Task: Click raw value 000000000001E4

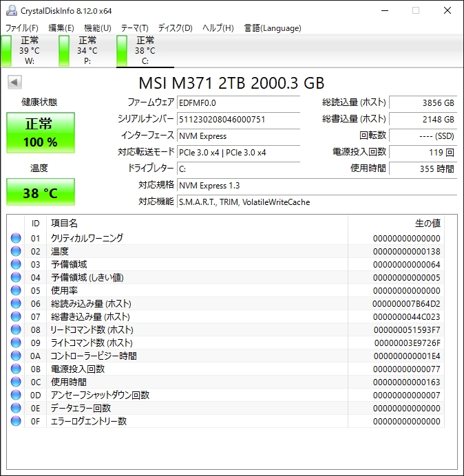Action: point(407,356)
